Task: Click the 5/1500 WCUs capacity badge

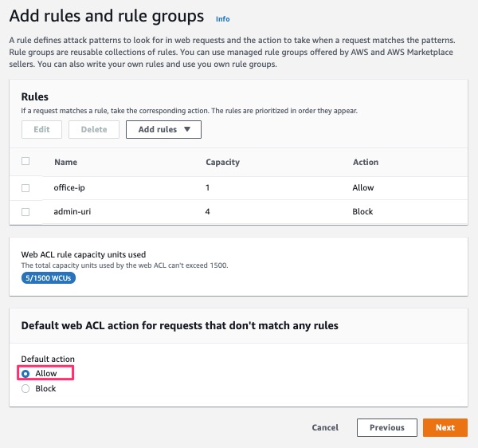Action: click(49, 278)
